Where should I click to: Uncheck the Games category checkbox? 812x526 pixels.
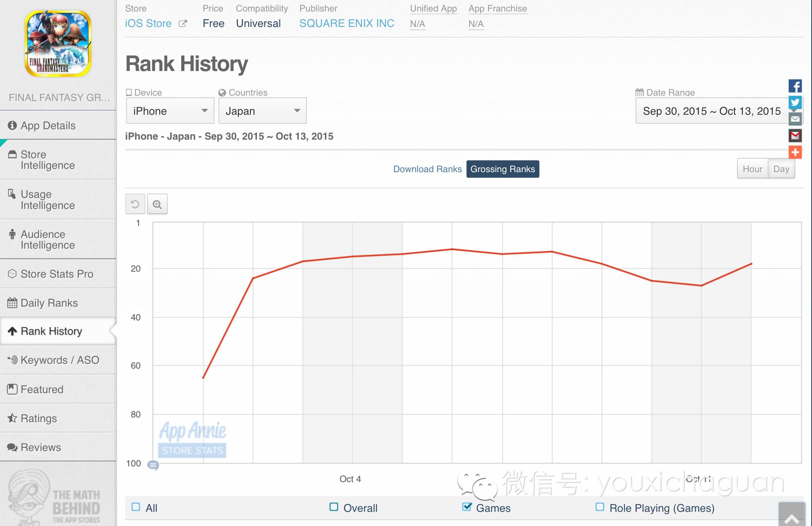coord(467,507)
